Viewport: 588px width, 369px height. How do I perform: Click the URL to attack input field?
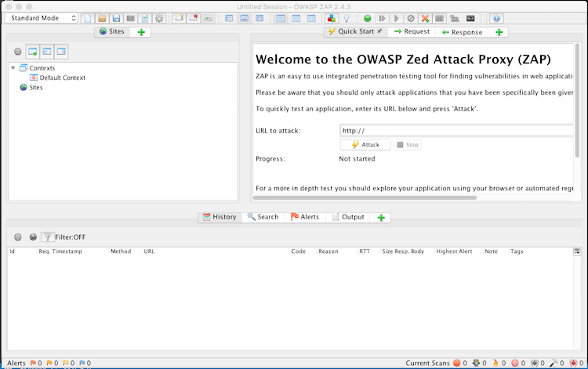coord(456,130)
